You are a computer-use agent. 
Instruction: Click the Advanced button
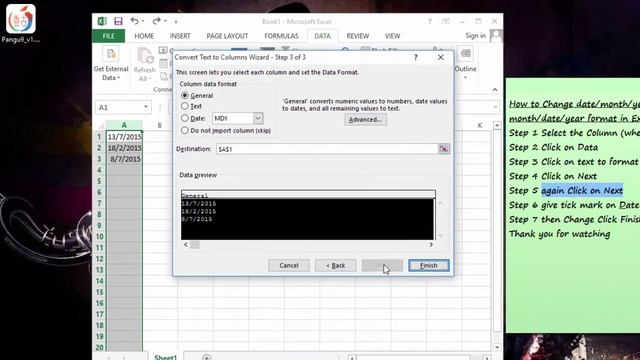(365, 120)
